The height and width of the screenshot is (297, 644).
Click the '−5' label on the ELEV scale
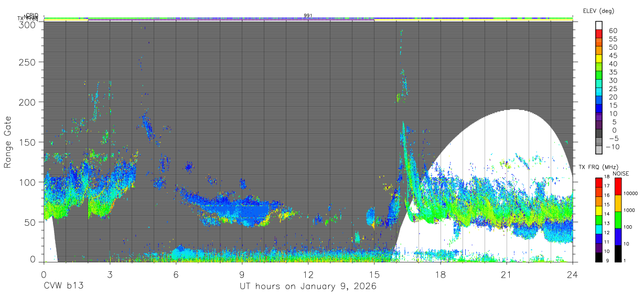[613, 138]
